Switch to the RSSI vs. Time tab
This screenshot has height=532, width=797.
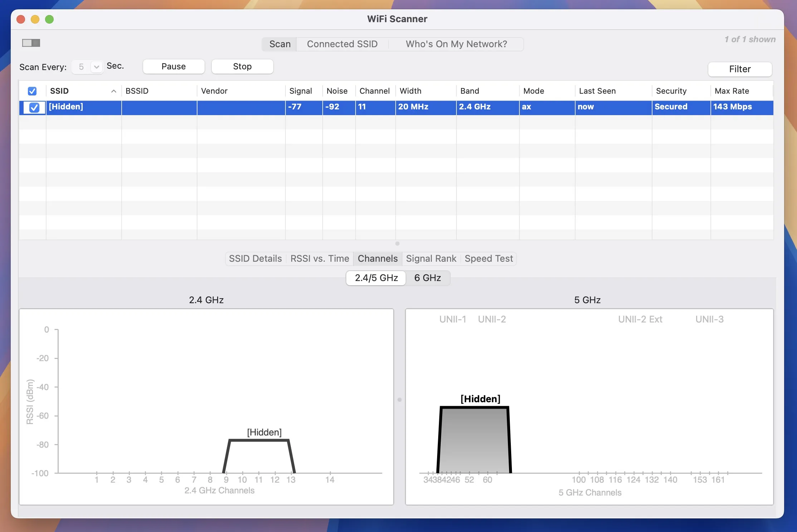(x=320, y=258)
